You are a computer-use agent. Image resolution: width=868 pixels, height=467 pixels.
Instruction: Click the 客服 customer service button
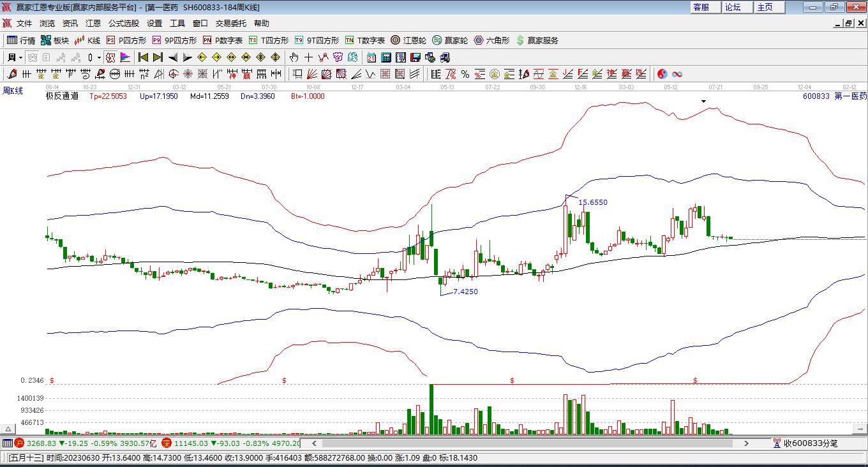tap(705, 7)
